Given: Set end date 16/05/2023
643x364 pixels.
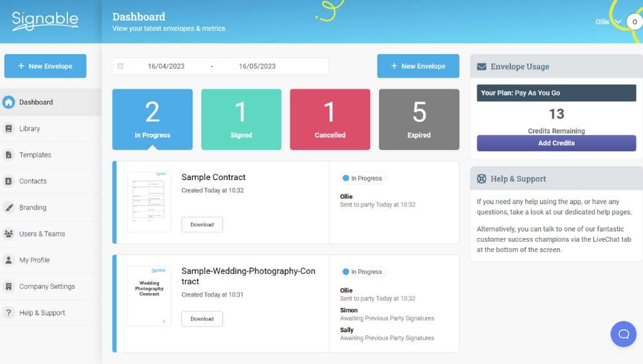Looking at the screenshot, I should tap(257, 66).
